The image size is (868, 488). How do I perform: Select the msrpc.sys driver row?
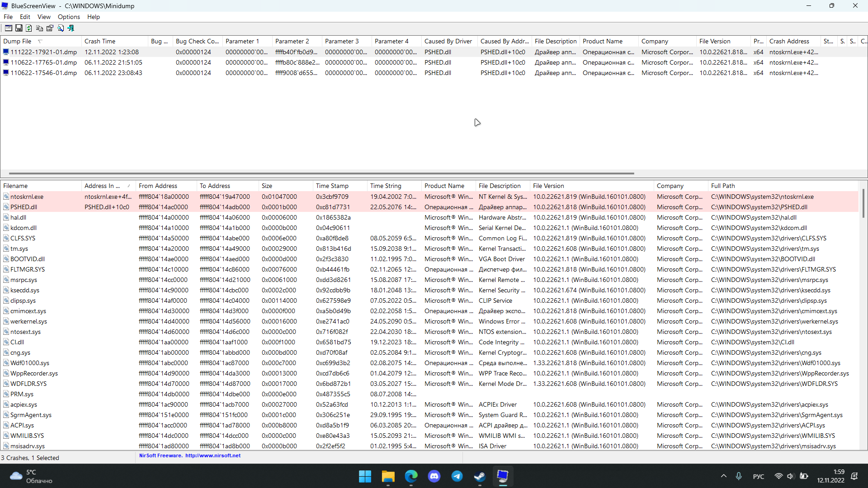coord(429,280)
